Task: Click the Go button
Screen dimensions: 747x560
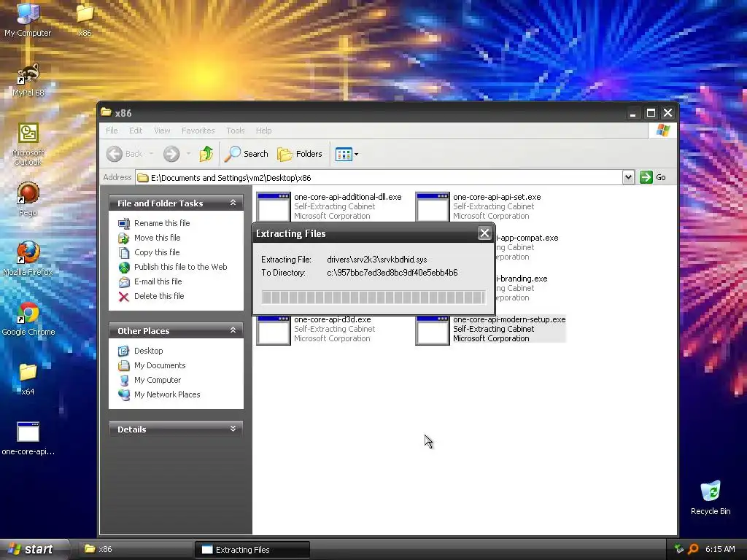Action: pos(653,177)
